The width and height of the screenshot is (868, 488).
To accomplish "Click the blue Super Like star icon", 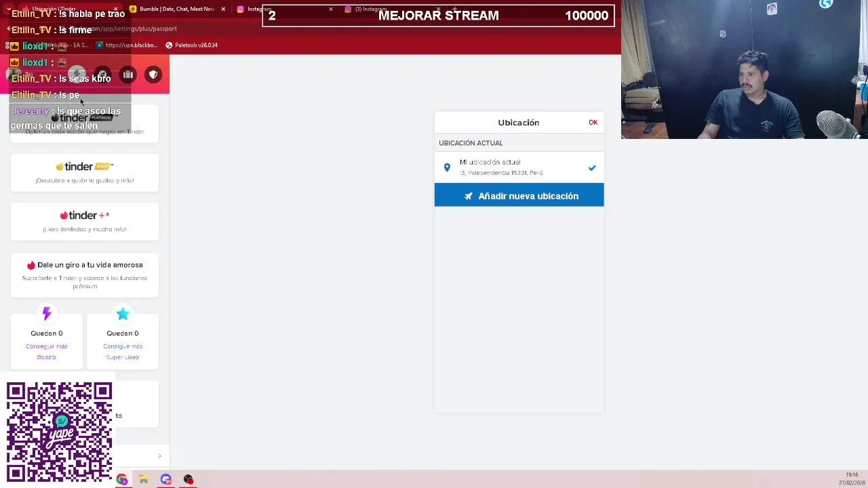I will pos(123,314).
